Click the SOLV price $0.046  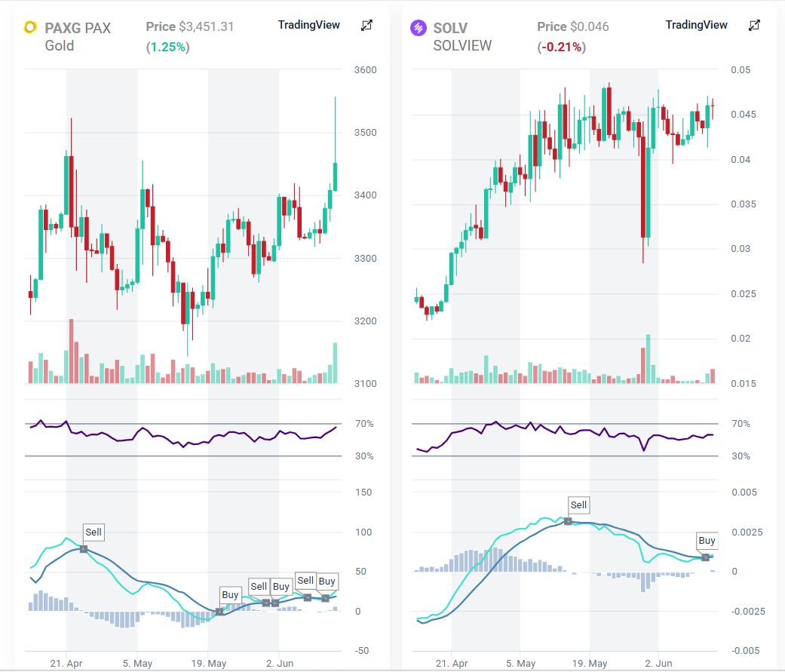589,26
